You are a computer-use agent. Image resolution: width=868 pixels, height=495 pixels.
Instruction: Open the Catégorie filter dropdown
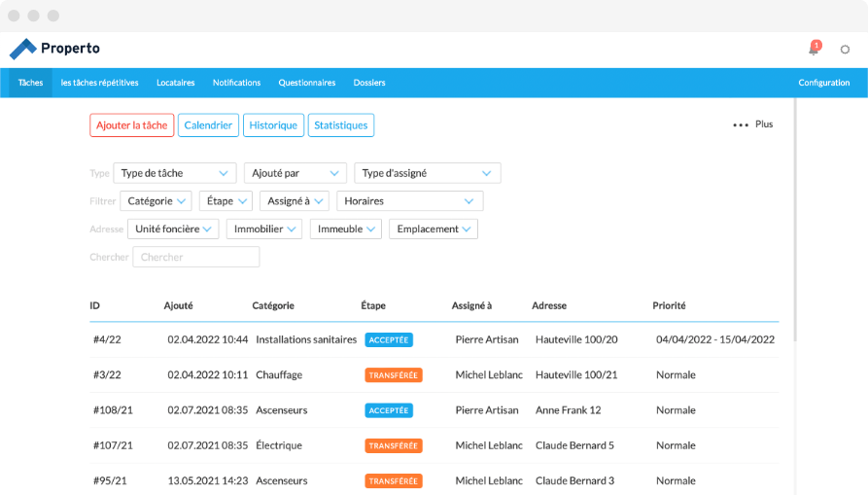point(156,201)
